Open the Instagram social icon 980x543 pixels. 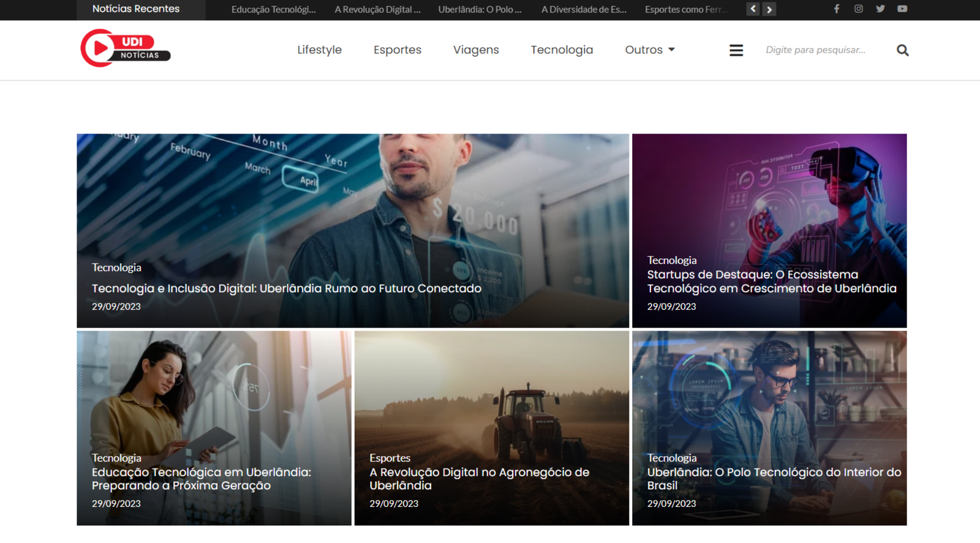pyautogui.click(x=858, y=9)
